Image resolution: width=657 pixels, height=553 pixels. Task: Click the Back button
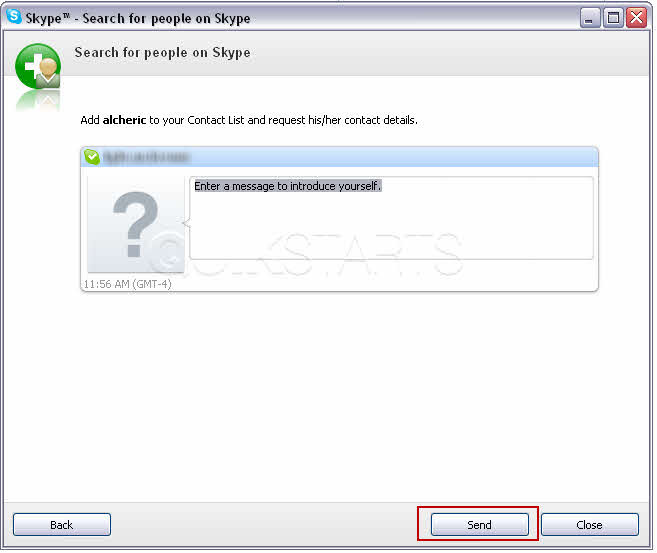point(62,524)
